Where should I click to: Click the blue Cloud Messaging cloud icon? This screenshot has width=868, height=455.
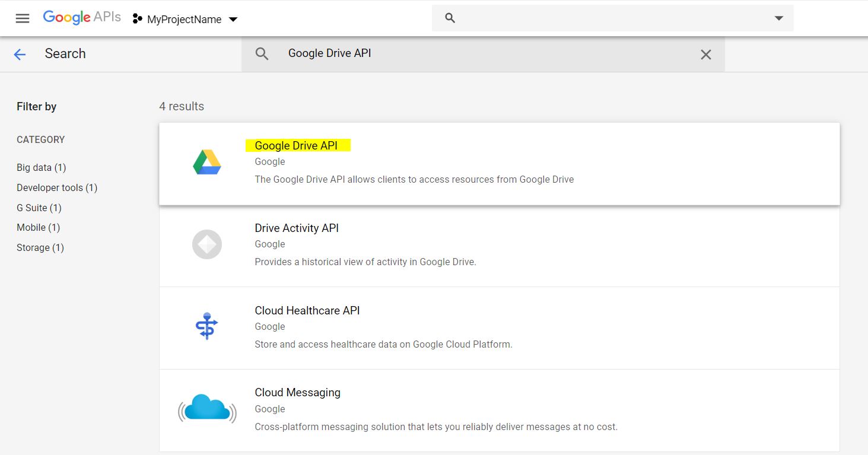tap(207, 408)
